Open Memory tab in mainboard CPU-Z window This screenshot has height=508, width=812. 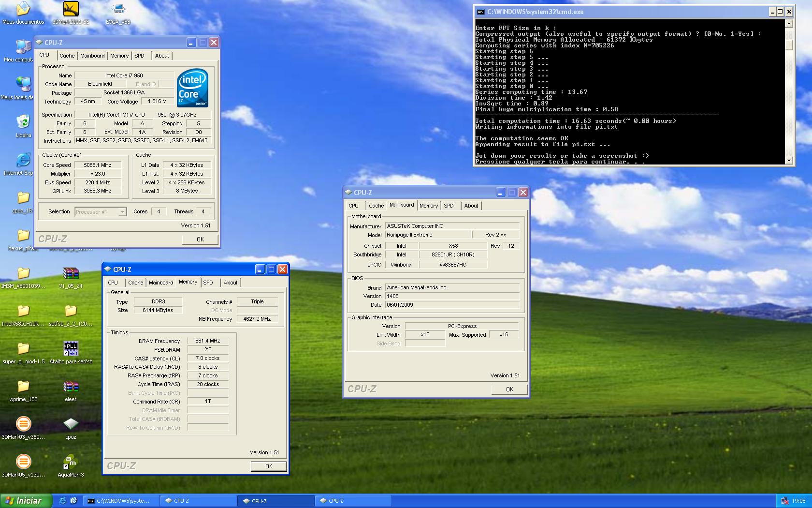tap(429, 206)
